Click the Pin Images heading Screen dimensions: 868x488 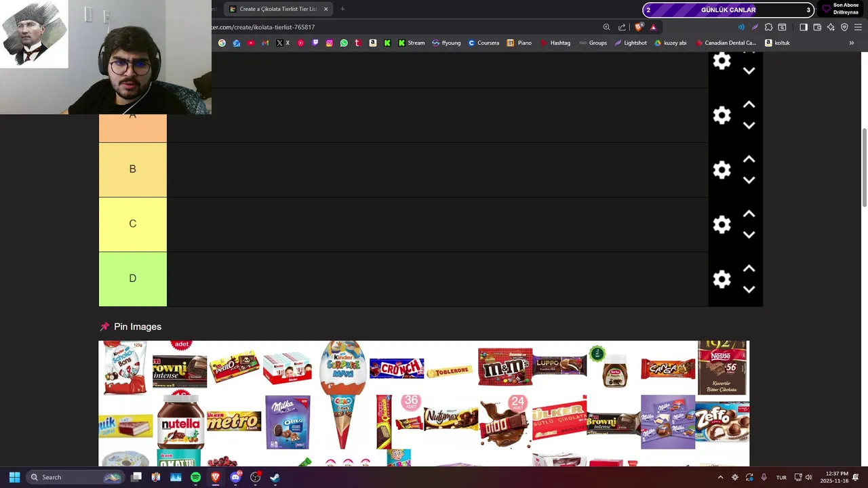pyautogui.click(x=138, y=327)
